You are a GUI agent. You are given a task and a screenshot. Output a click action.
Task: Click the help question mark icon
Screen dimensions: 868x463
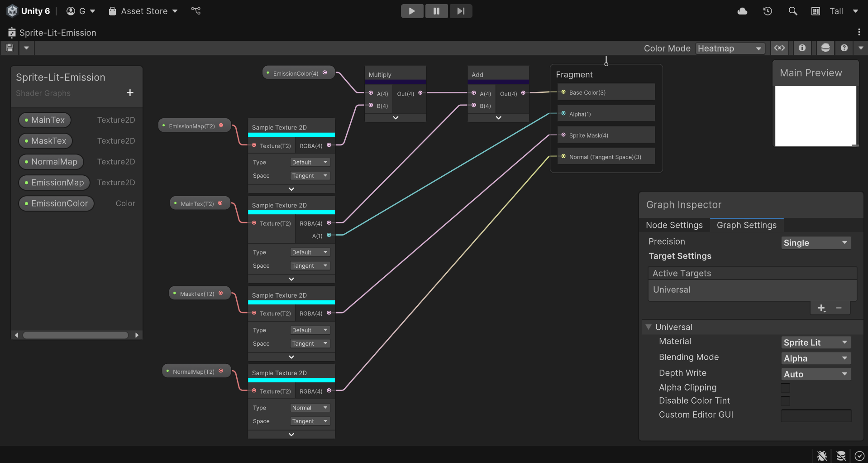tap(844, 48)
